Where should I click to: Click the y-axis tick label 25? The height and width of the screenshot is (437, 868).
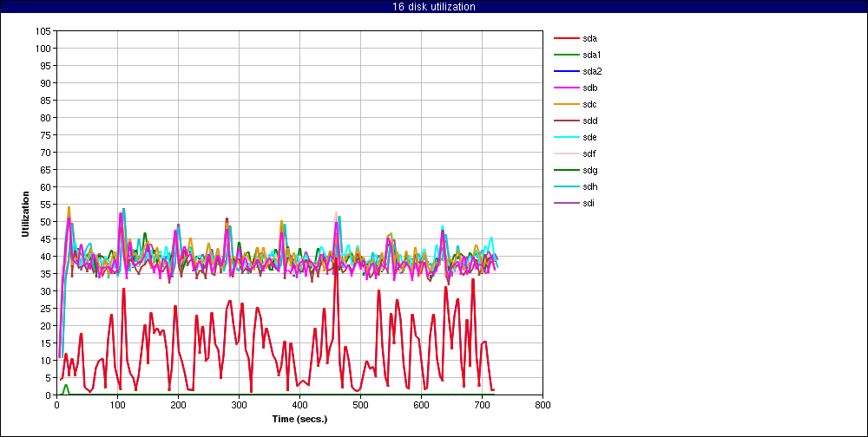tap(47, 309)
